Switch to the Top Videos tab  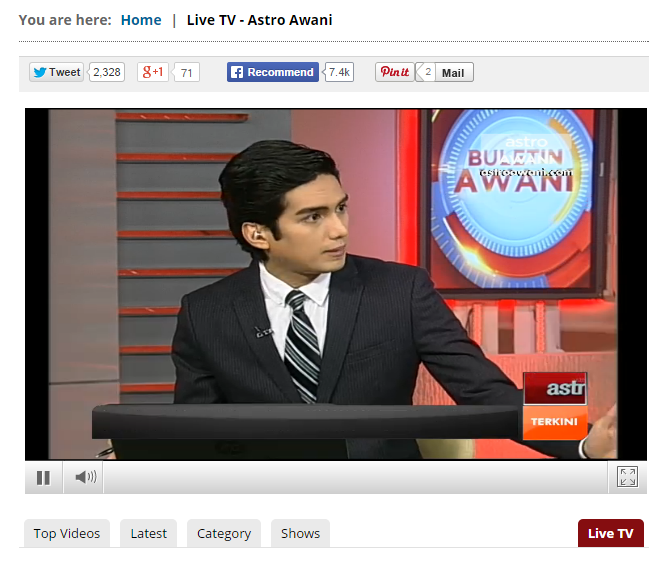pos(67,533)
